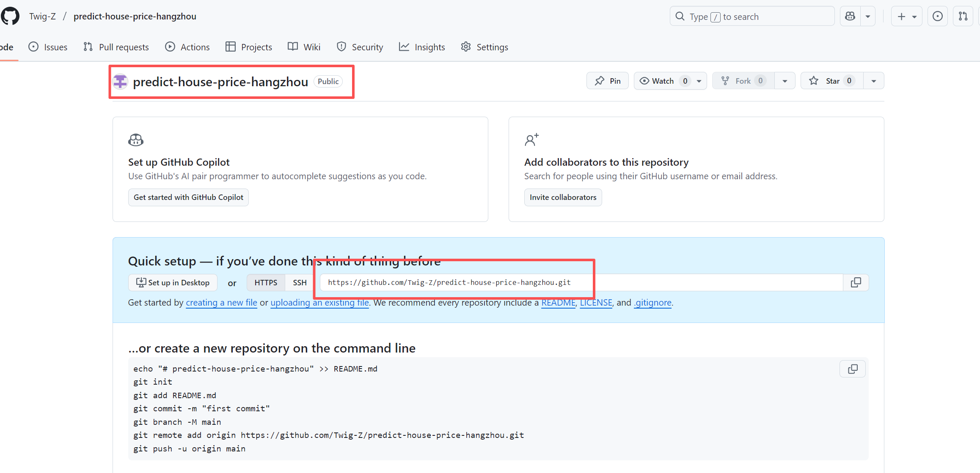Open the Star lists dropdown arrow

(873, 81)
